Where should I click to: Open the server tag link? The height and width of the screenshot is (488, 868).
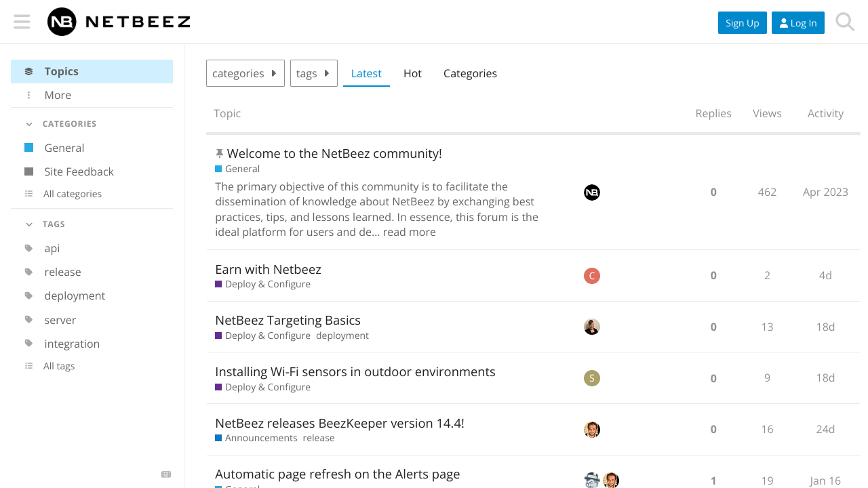point(92,320)
